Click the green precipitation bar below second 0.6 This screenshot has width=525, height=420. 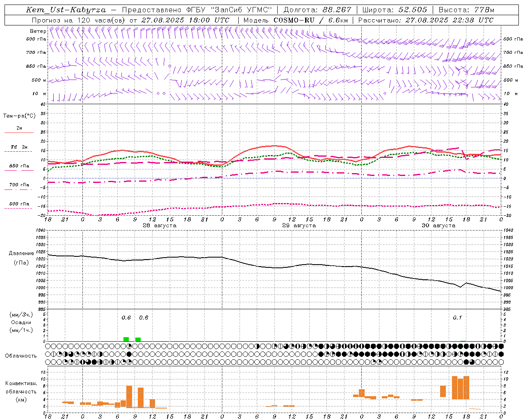point(138,339)
